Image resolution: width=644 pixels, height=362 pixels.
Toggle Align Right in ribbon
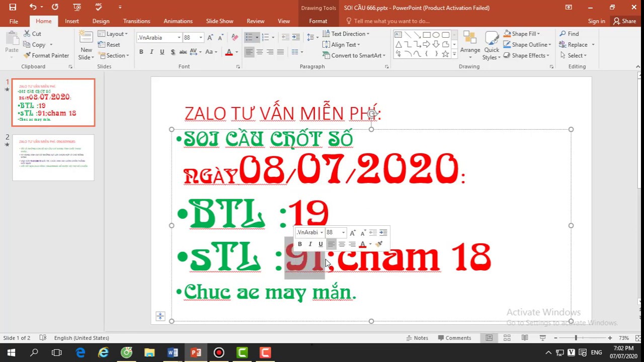[270, 52]
